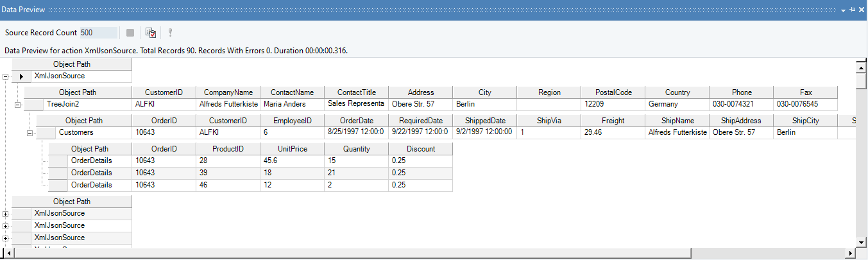
Task: Click the row selector arrow of XmlJsonSource
Action: point(21,76)
